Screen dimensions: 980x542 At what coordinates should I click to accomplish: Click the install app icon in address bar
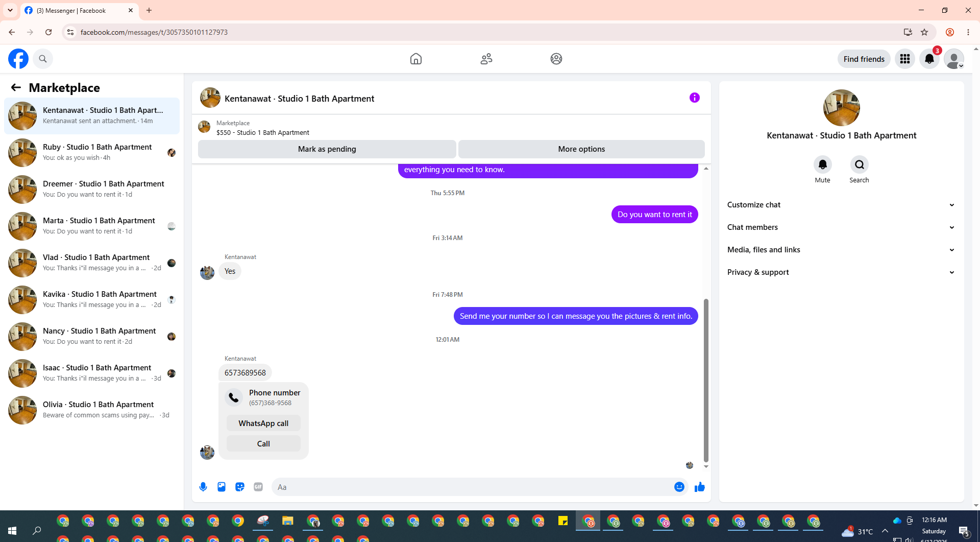[x=908, y=32]
